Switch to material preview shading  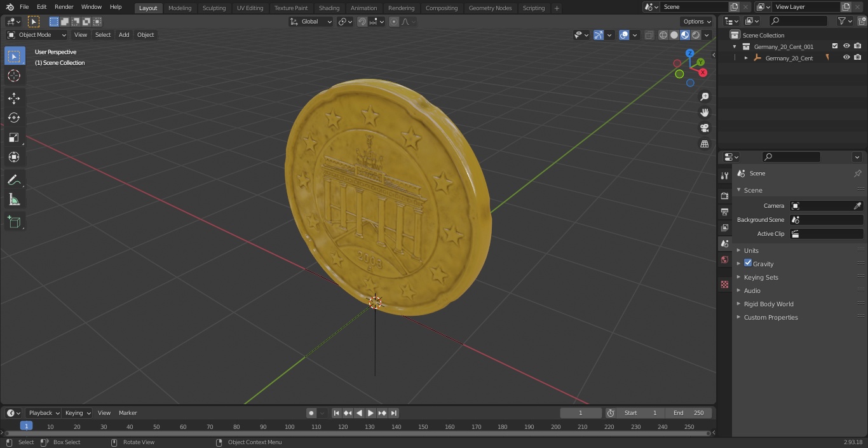click(x=685, y=35)
